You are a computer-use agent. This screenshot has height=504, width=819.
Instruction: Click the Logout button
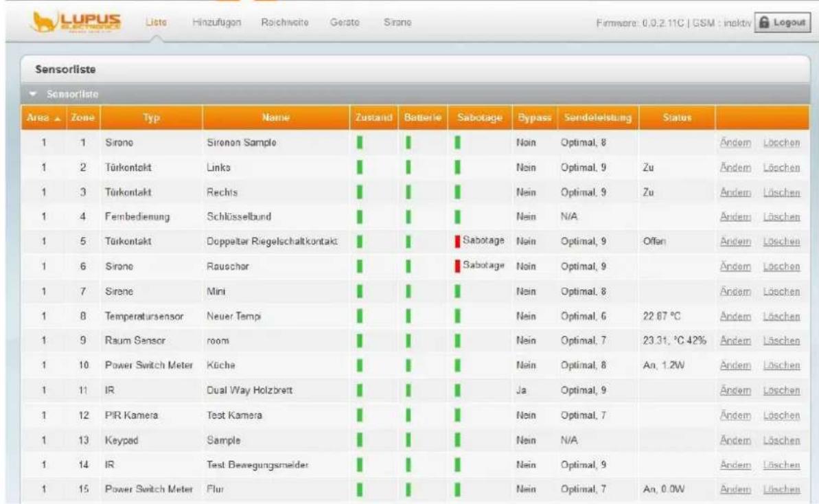782,23
